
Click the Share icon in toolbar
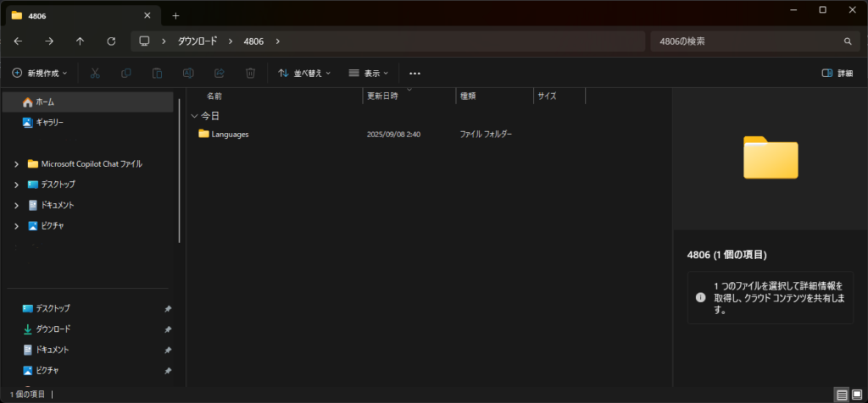220,73
